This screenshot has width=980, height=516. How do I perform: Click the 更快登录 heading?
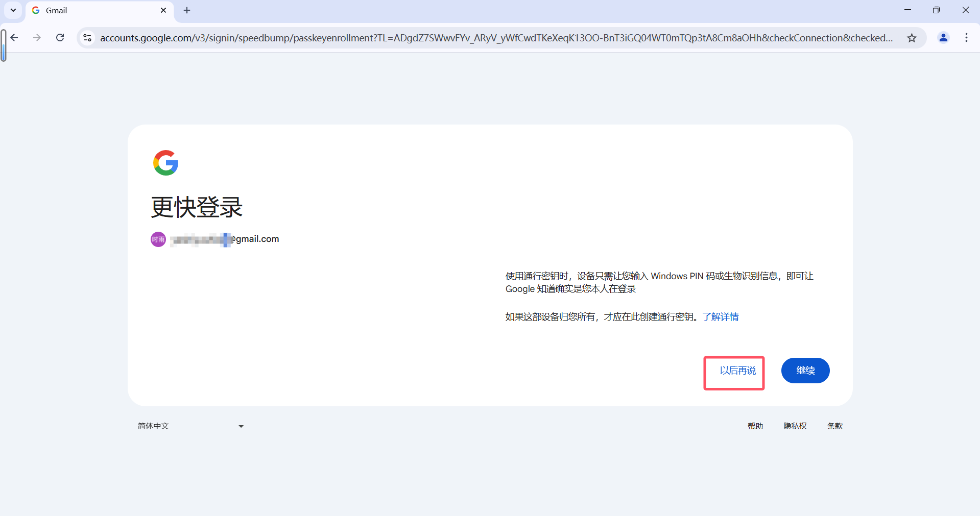tap(197, 207)
